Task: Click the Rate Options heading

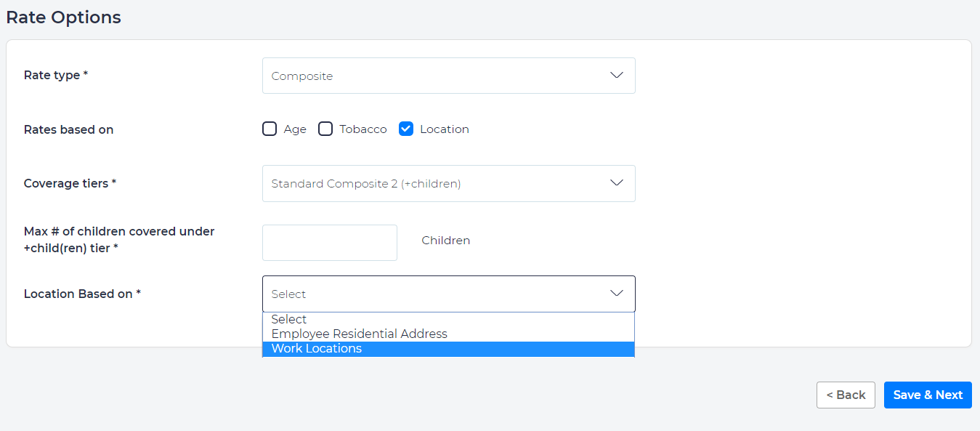Action: tap(64, 17)
